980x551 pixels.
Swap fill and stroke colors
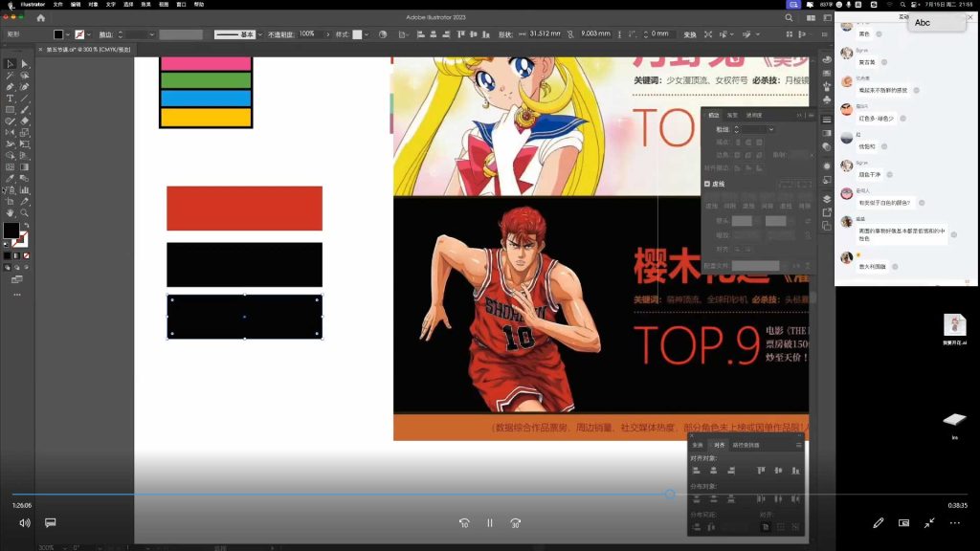click(26, 226)
